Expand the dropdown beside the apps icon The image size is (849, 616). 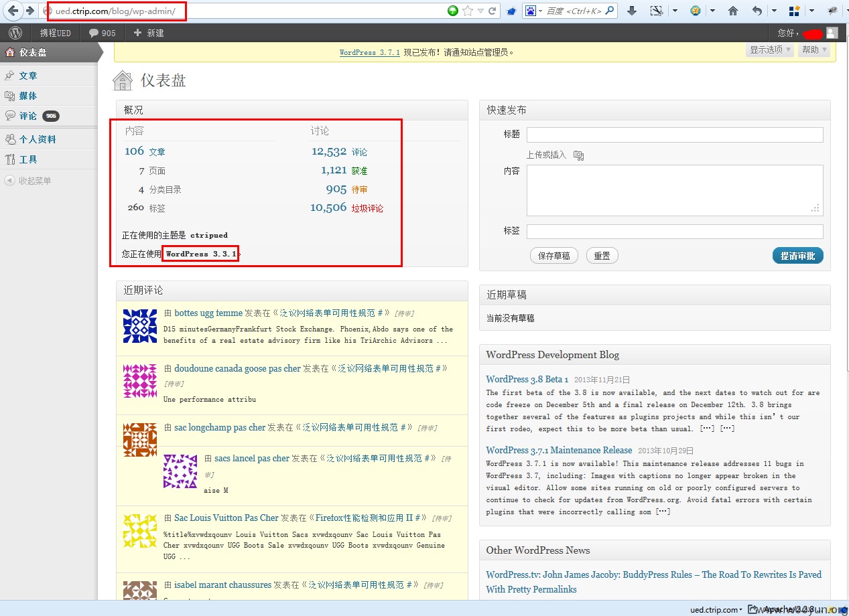coord(812,11)
